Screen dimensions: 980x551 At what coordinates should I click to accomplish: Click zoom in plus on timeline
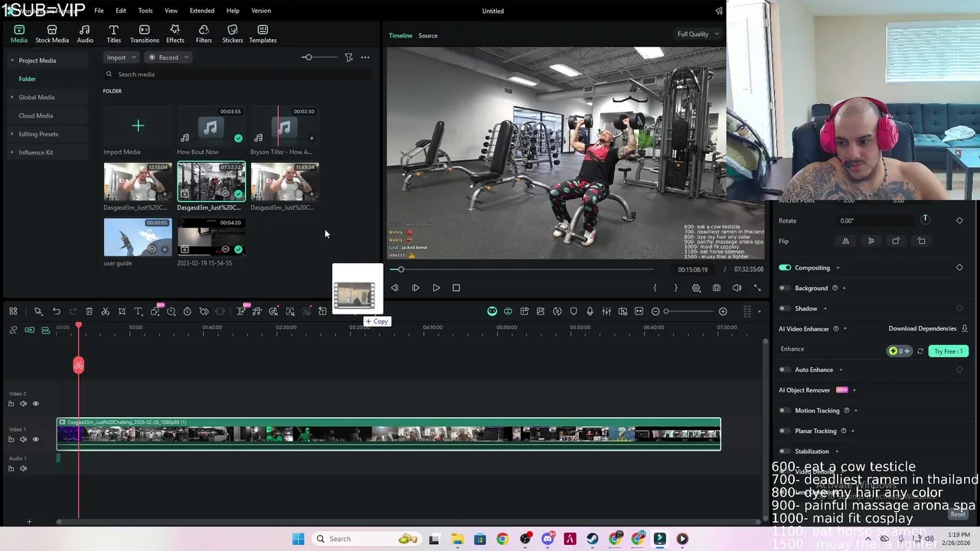[x=723, y=311]
